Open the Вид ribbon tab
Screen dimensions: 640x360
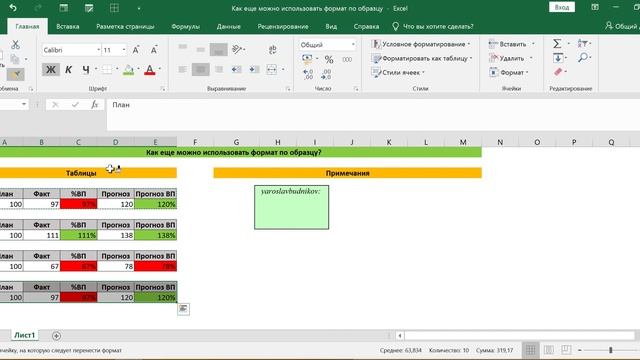point(331,27)
